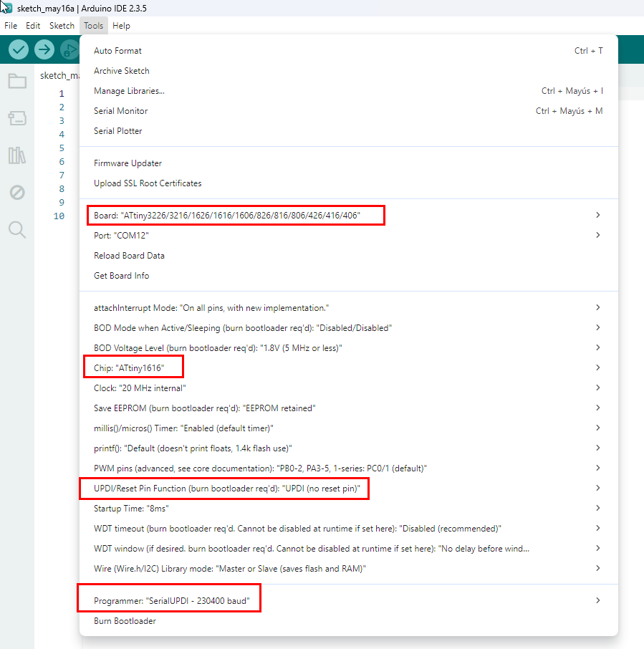644x649 pixels.
Task: Click the Arduino IDE title bar logo
Action: point(6,7)
